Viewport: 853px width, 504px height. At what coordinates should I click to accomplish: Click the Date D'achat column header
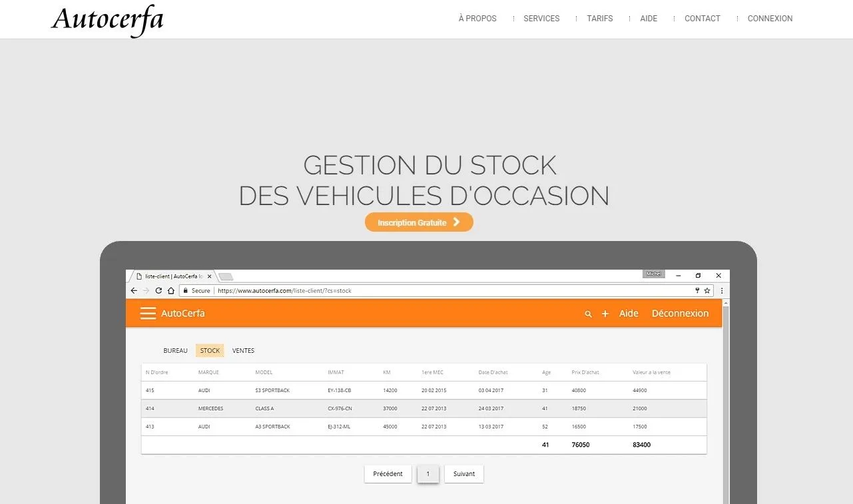pyautogui.click(x=493, y=372)
